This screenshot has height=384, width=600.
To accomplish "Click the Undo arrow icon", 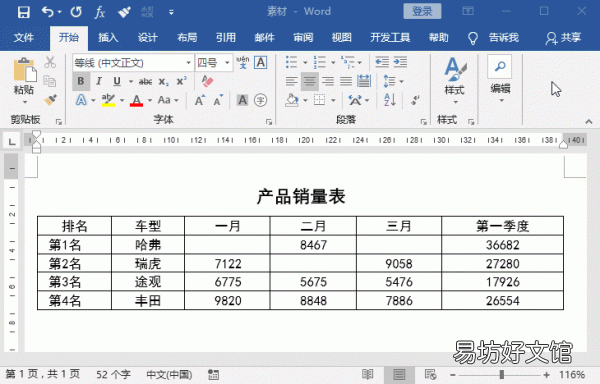I will pyautogui.click(x=48, y=12).
